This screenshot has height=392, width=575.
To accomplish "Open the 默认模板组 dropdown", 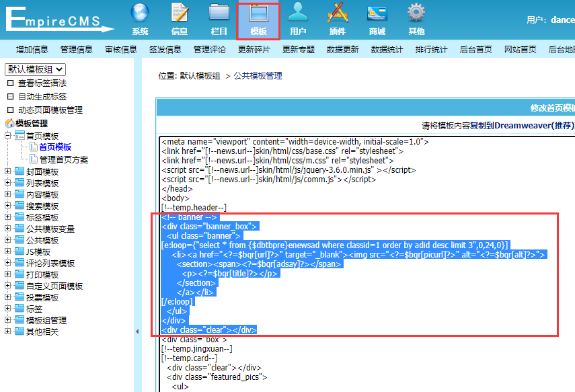I will 35,69.
